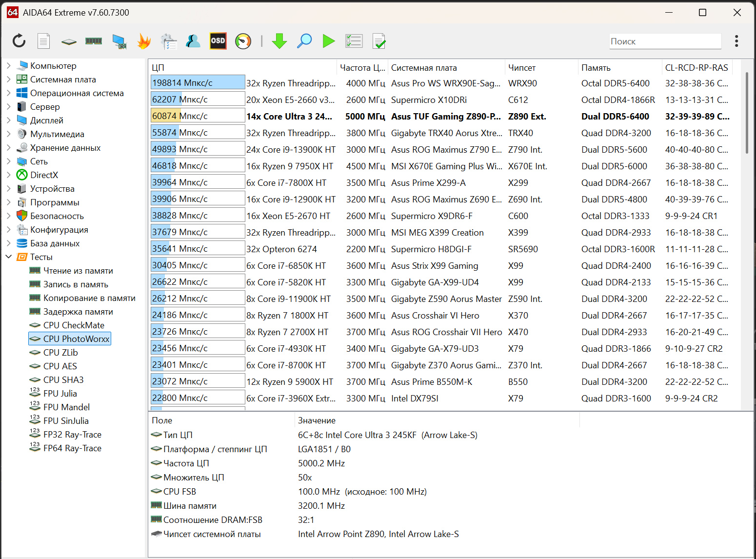
Task: Open the FP64 Ray-Trace test
Action: point(72,448)
